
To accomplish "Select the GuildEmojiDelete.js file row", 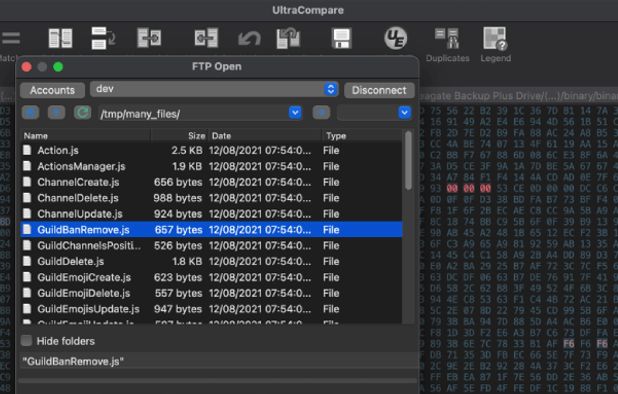I will pyautogui.click(x=211, y=293).
